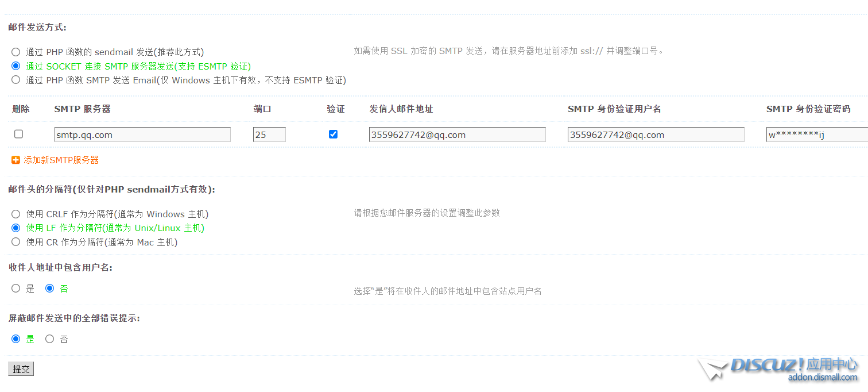Tick the delete checkbox for smtp.qq.com row
Screen dimensions: 868x392
pos(18,134)
